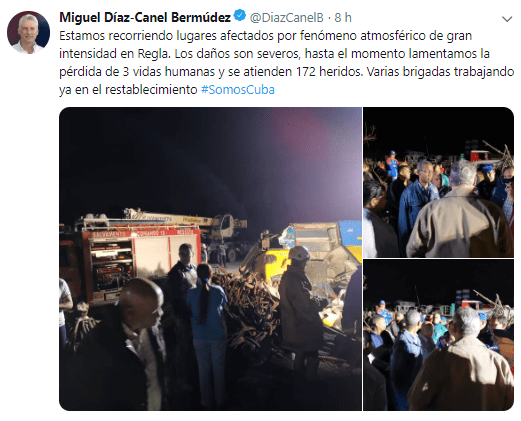Viewport: 521px width, 421px height.
Task: Click the 8 h tweet timestamp
Action: click(x=343, y=18)
